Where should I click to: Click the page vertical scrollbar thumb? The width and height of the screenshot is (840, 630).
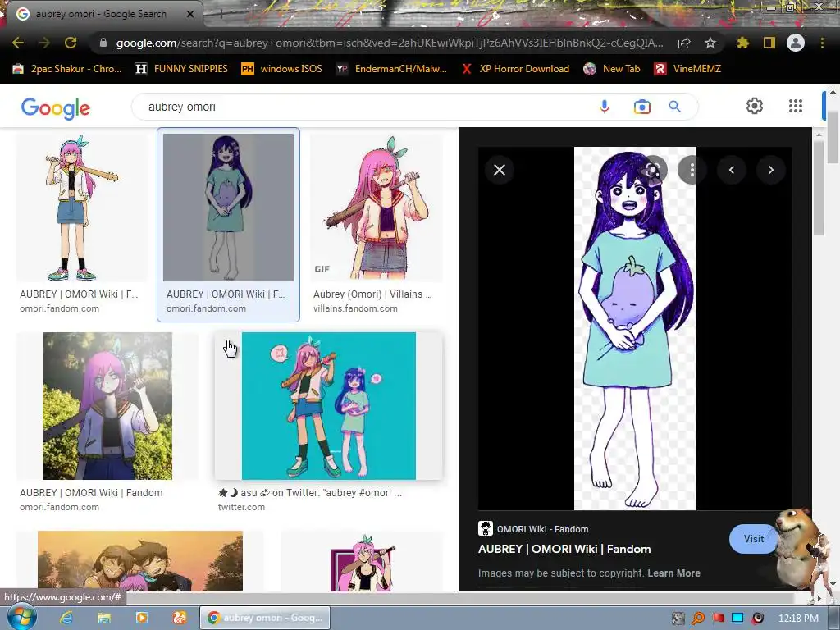833,138
